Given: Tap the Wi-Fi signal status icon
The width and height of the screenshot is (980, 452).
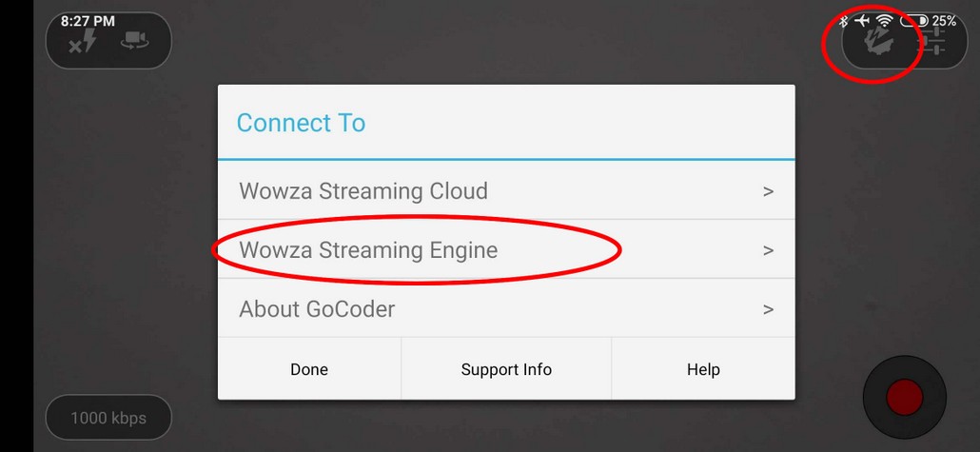Looking at the screenshot, I should click(885, 20).
